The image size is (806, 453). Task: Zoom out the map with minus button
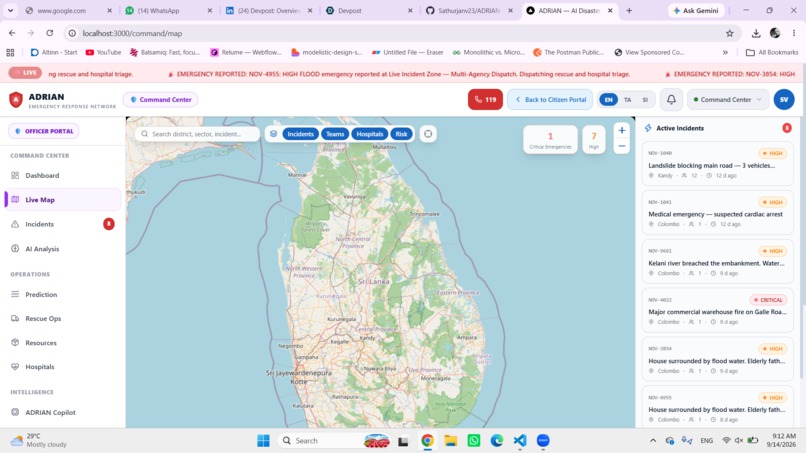[x=621, y=146]
